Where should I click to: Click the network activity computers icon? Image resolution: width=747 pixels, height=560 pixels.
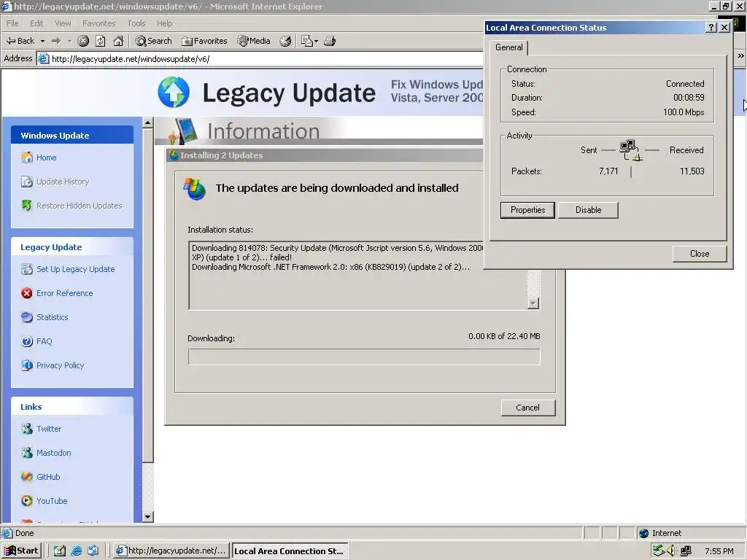(630, 150)
